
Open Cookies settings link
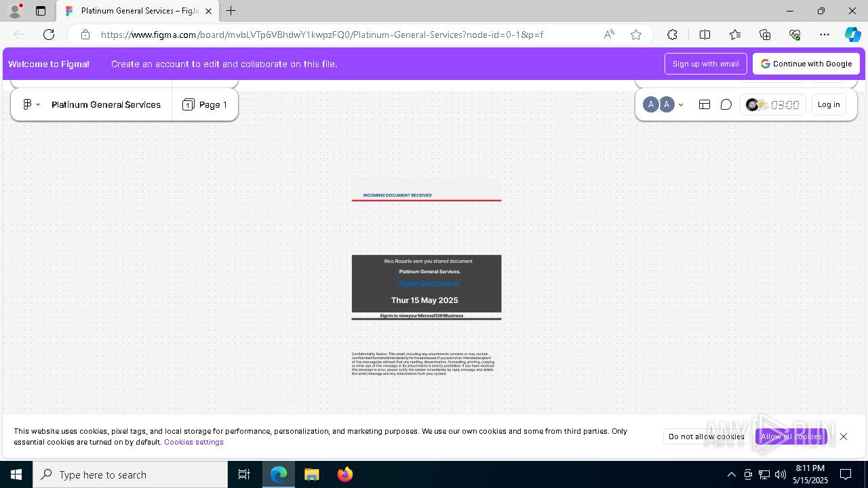(x=194, y=442)
